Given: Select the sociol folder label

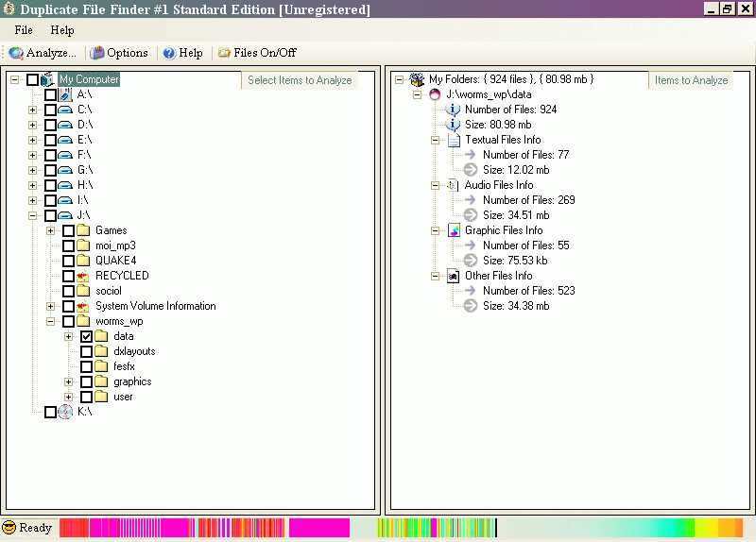Looking at the screenshot, I should [x=109, y=291].
